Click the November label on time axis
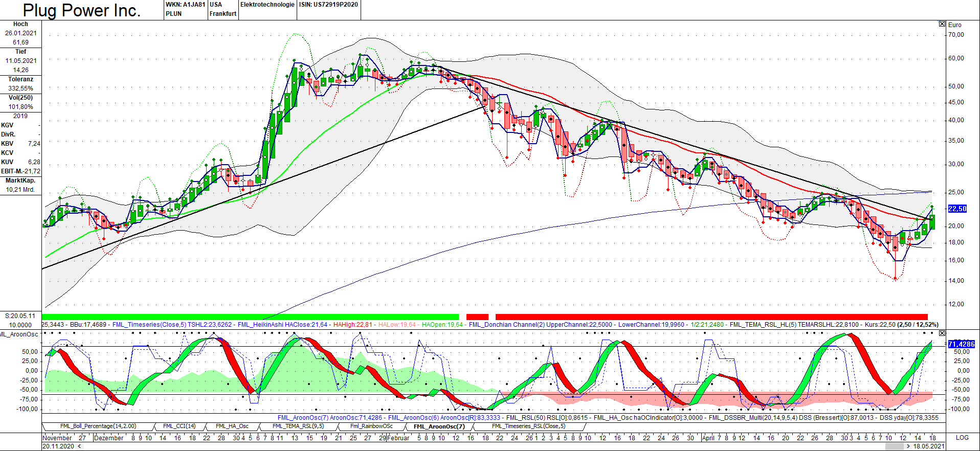 coord(57,438)
